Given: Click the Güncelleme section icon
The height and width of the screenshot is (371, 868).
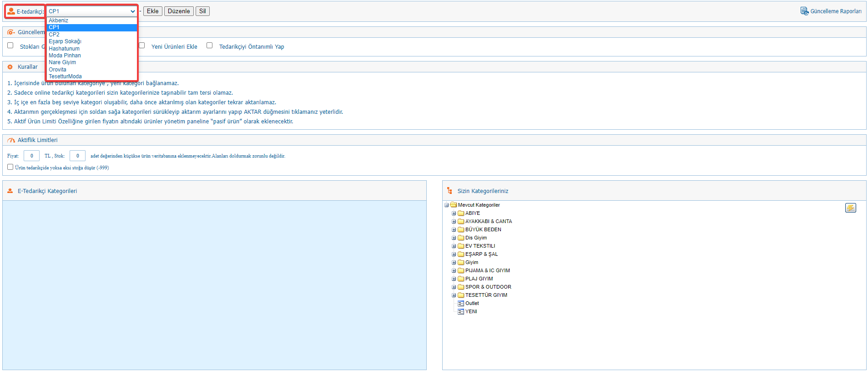Looking at the screenshot, I should coord(11,32).
